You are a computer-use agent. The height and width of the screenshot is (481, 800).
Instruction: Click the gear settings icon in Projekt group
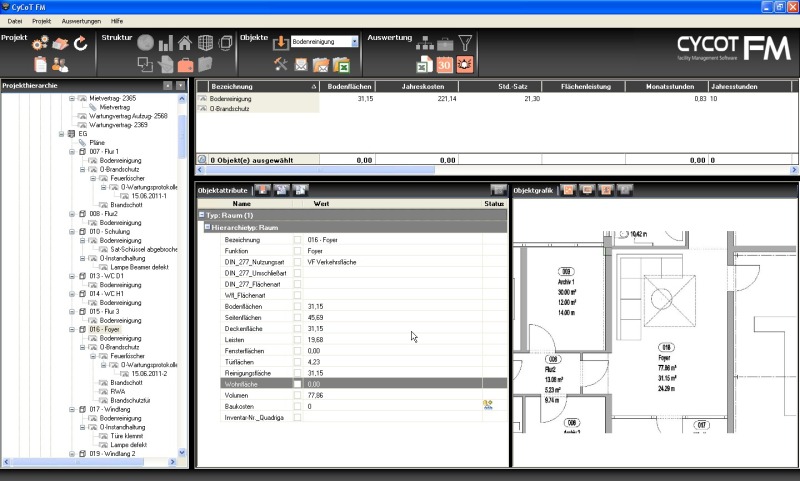point(39,44)
